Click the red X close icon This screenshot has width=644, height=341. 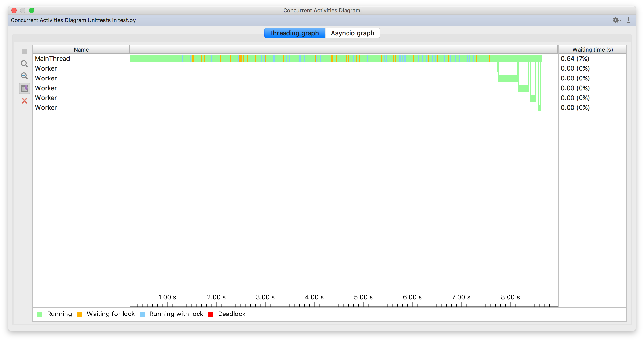(x=24, y=101)
